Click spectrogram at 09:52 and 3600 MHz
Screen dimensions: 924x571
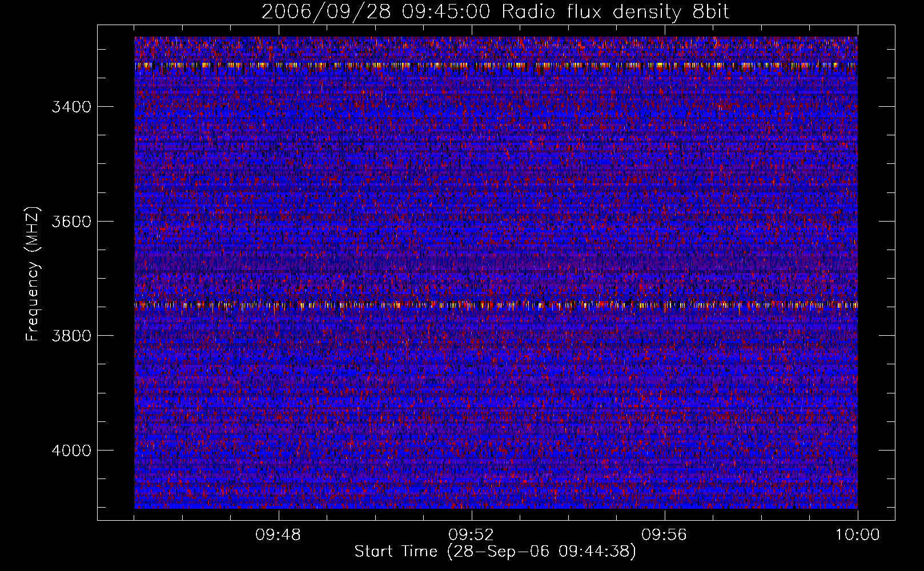tap(471, 221)
